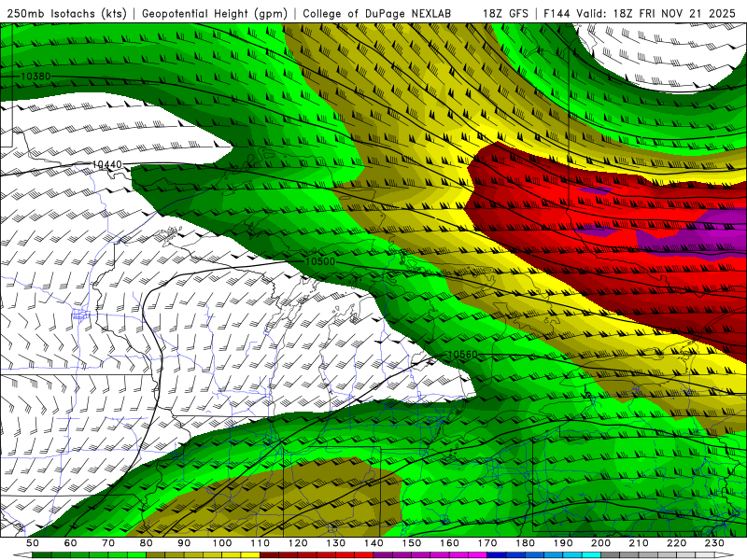Click the dark blue legend swatch just above 170
The width and height of the screenshot is (747, 560).
tap(497, 555)
